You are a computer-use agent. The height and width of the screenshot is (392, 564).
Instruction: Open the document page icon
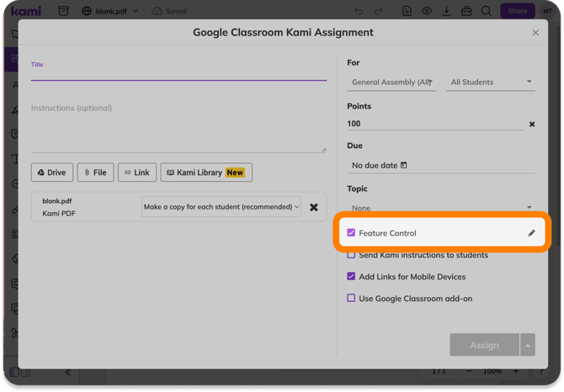coord(407,11)
